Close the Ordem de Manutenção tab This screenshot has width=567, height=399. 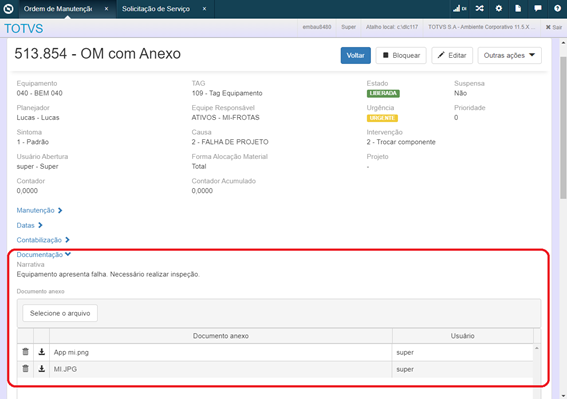point(106,9)
